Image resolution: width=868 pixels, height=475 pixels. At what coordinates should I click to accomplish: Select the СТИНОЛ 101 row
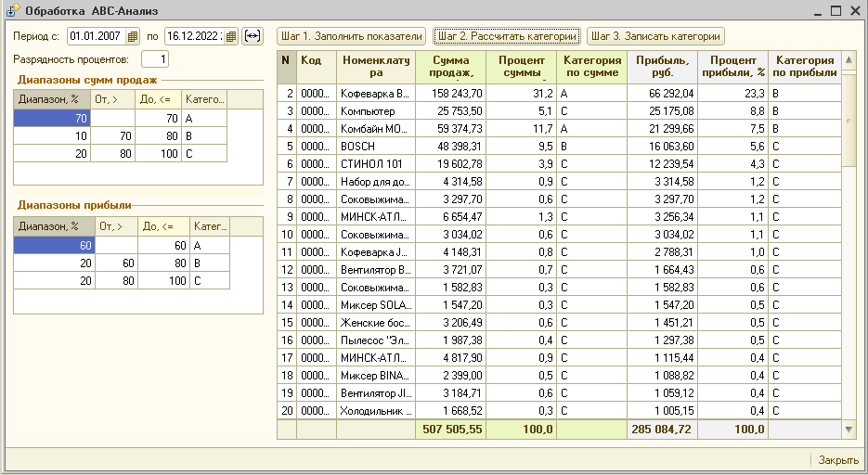[559, 164]
